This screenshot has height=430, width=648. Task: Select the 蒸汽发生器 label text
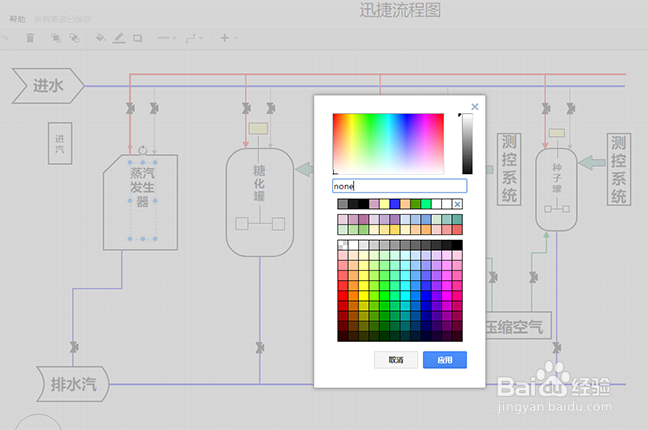tap(143, 187)
